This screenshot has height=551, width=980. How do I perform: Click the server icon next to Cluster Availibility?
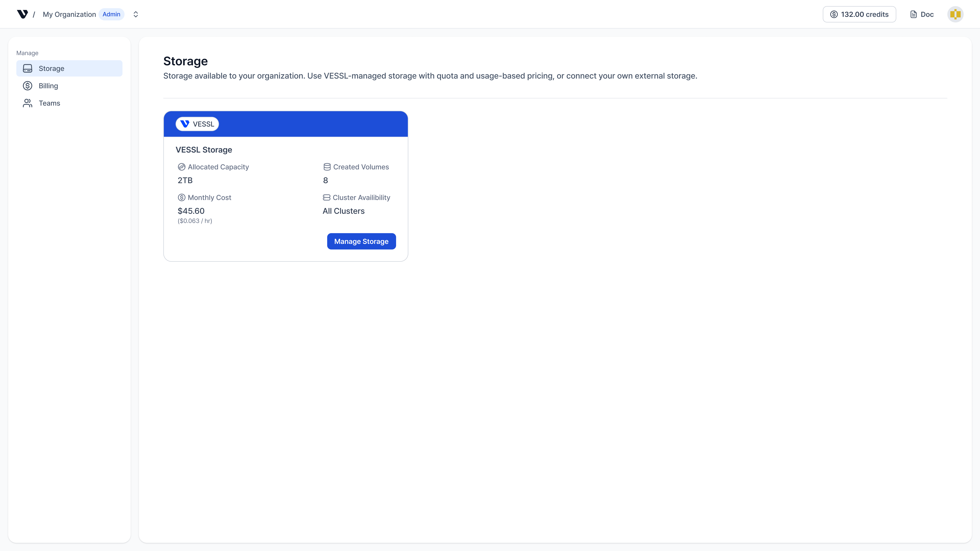(326, 197)
